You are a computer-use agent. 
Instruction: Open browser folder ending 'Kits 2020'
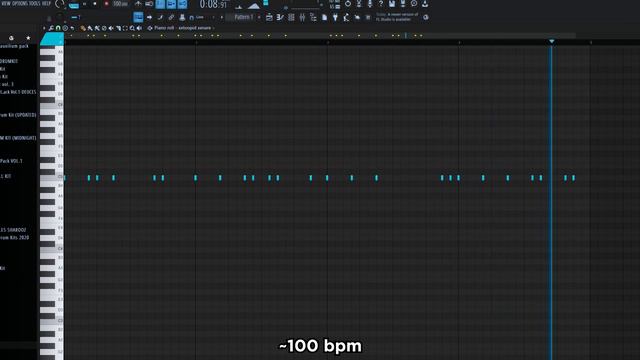tap(15, 238)
